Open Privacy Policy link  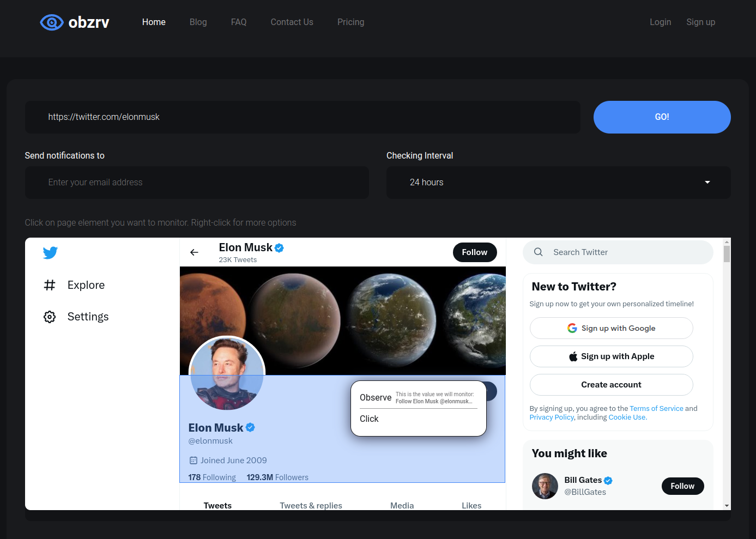(x=552, y=417)
